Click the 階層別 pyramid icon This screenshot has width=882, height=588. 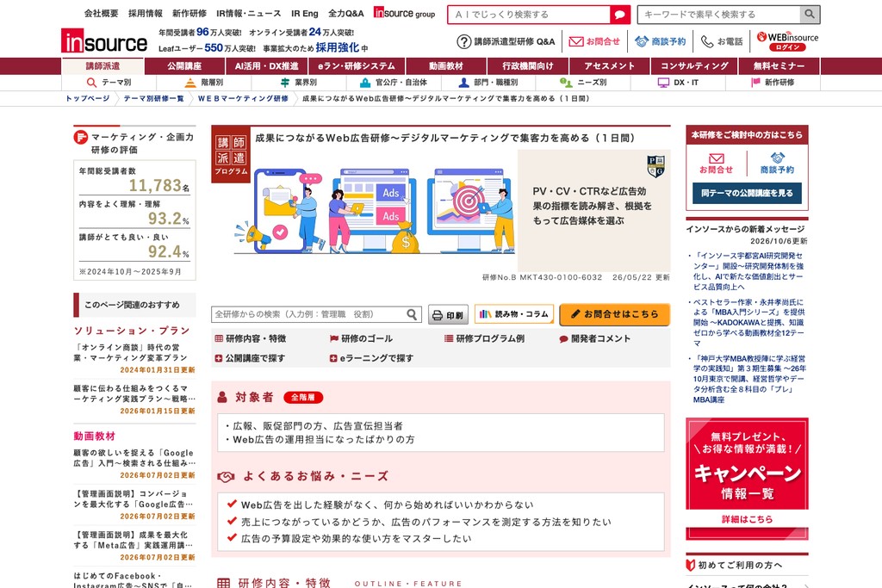[190, 83]
